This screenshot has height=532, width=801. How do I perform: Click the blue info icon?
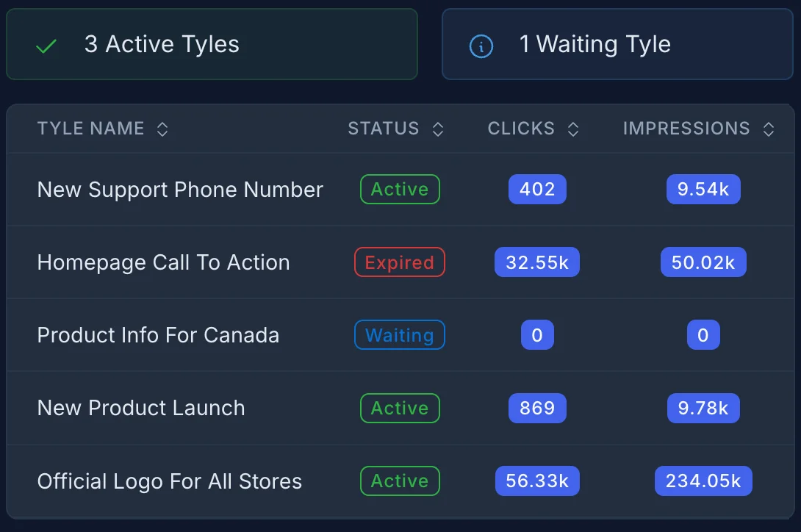pos(481,44)
